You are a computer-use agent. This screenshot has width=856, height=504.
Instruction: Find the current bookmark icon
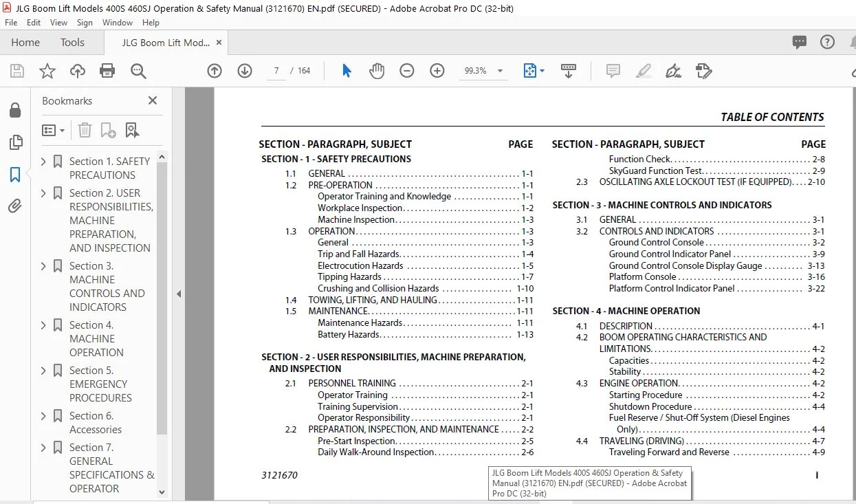(x=132, y=130)
